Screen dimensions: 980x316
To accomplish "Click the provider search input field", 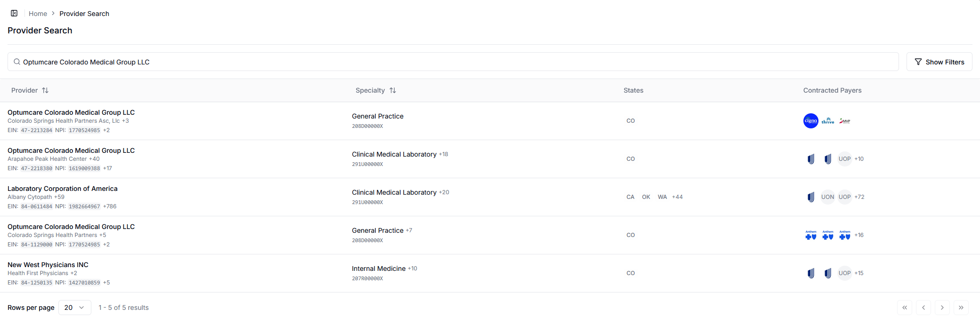I will pyautogui.click(x=453, y=62).
